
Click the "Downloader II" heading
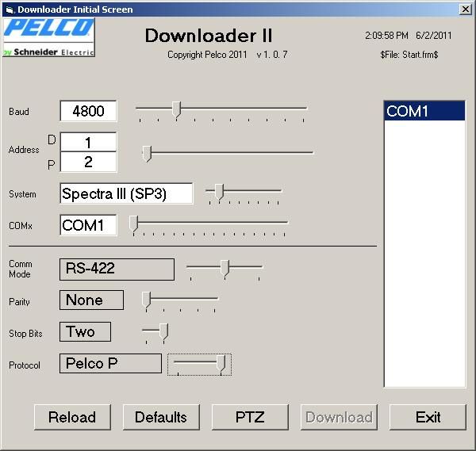[209, 36]
